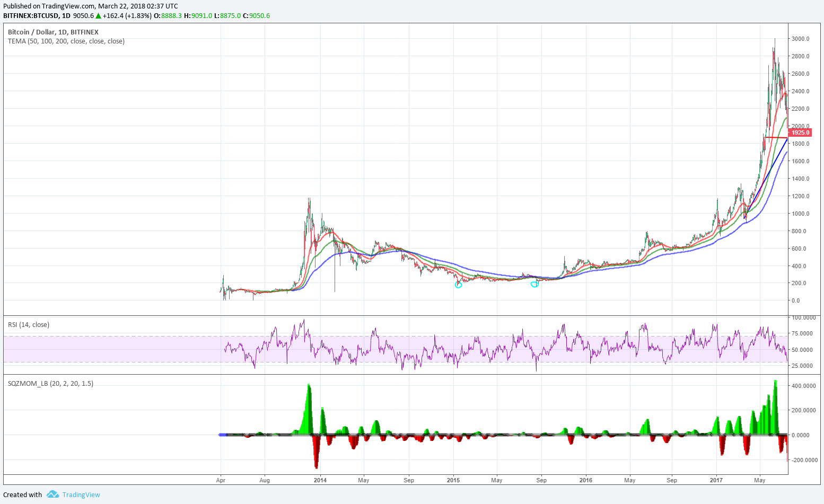Click the 'O:8888.3' open value
This screenshot has width=824, height=504.
(168, 15)
